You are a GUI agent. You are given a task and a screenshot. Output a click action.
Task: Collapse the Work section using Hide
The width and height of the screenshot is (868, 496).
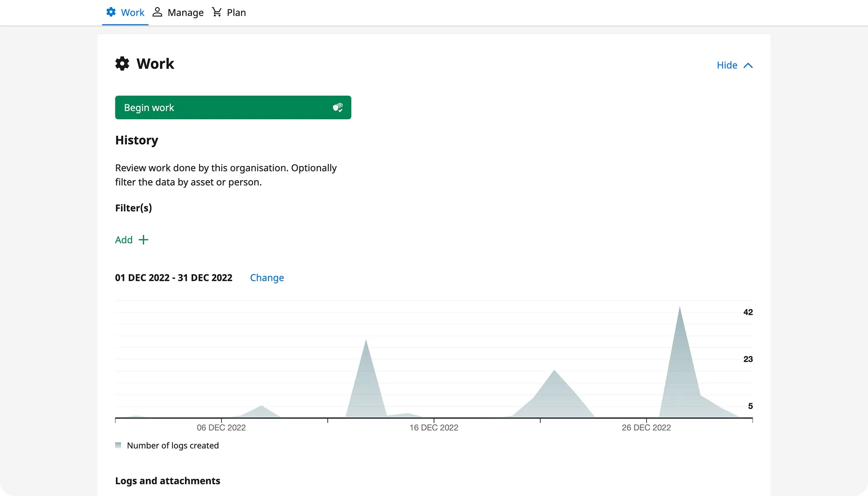(726, 65)
